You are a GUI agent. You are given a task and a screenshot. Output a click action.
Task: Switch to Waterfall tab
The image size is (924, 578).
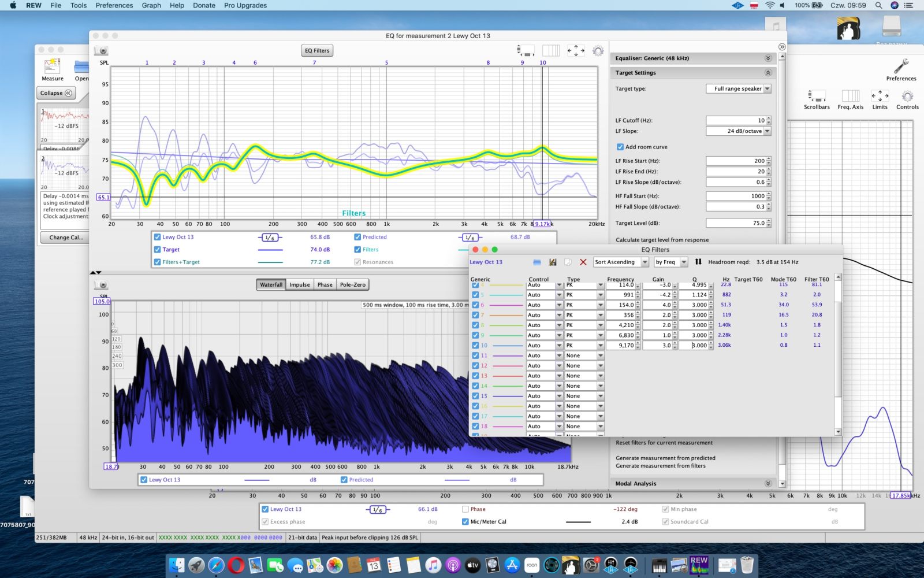[x=271, y=284]
